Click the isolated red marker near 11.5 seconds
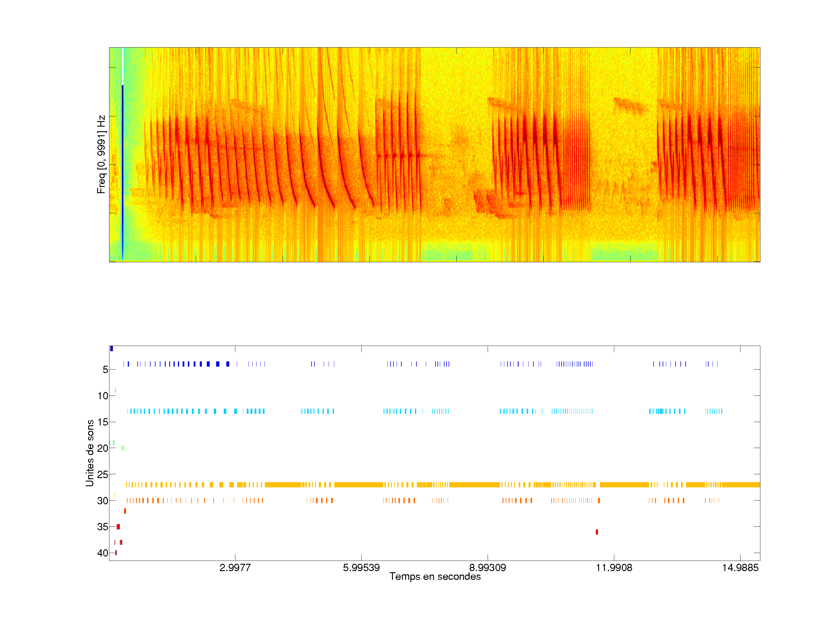The image size is (840, 630). click(x=596, y=532)
